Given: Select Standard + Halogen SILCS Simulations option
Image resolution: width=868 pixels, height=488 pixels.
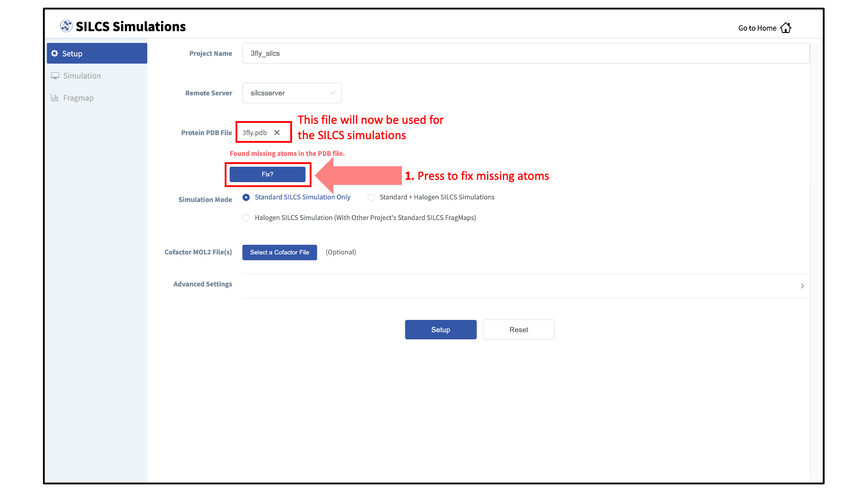Looking at the screenshot, I should 371,197.
